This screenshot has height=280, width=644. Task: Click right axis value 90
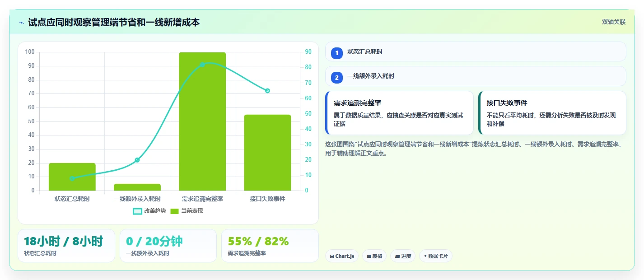pyautogui.click(x=308, y=52)
